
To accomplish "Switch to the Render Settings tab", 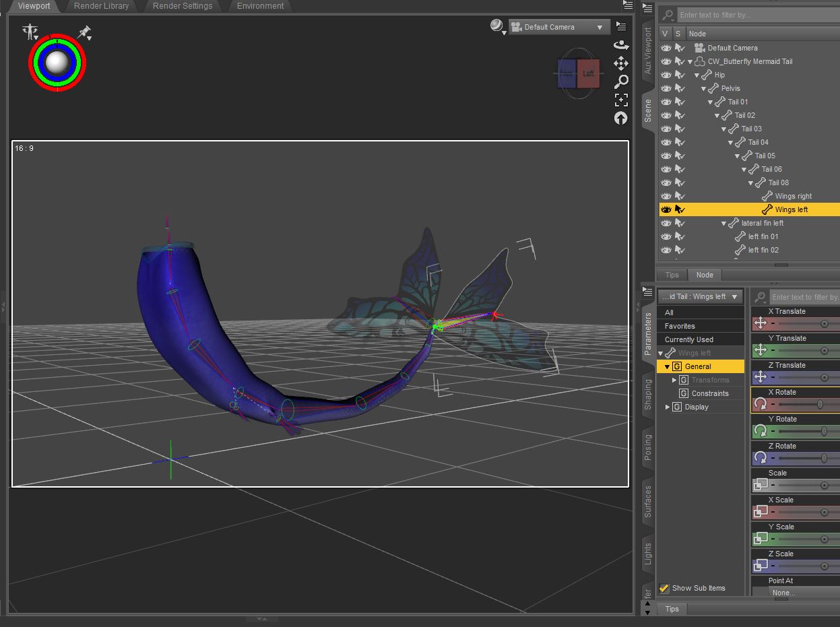I will point(183,6).
